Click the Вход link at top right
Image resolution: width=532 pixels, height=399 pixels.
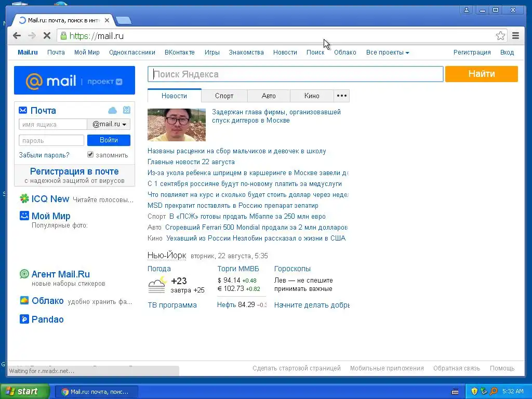(x=507, y=52)
